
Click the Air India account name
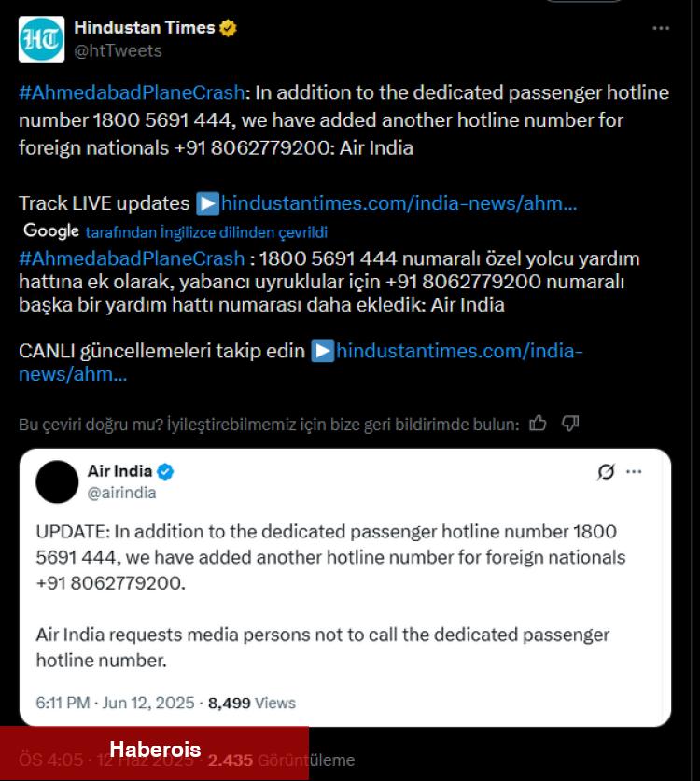[x=119, y=470]
